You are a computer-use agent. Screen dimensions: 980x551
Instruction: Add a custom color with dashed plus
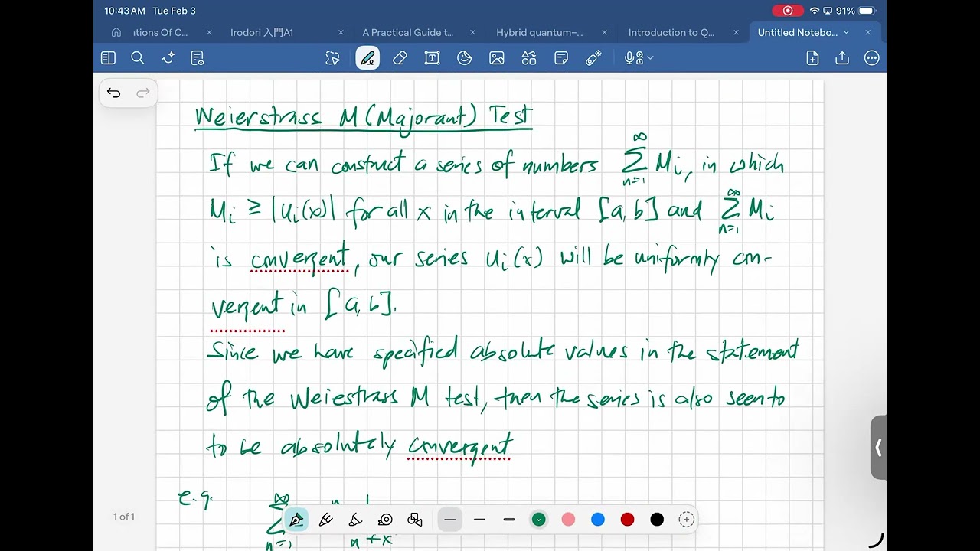[x=687, y=520]
